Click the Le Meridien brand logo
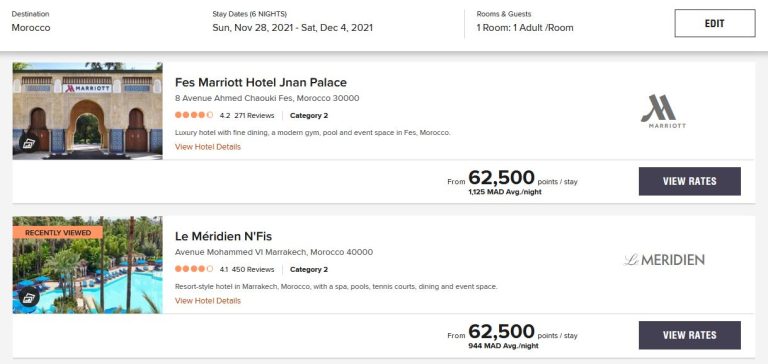768x364 pixels. (x=664, y=260)
